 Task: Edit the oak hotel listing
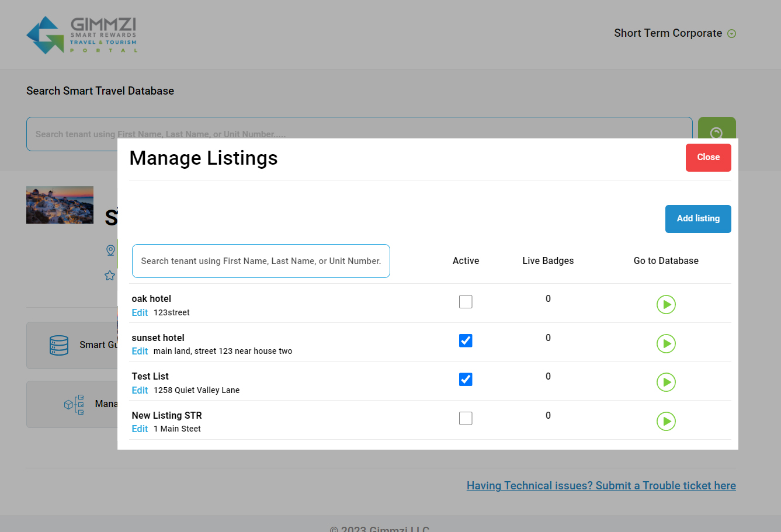coord(140,312)
